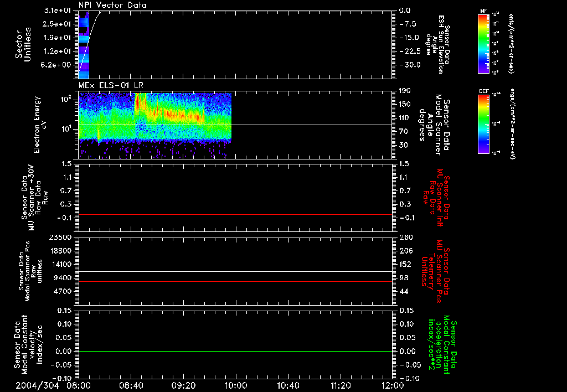Click the 190 scanner angle tick value
Screen dimensions: 567x392
(405, 91)
